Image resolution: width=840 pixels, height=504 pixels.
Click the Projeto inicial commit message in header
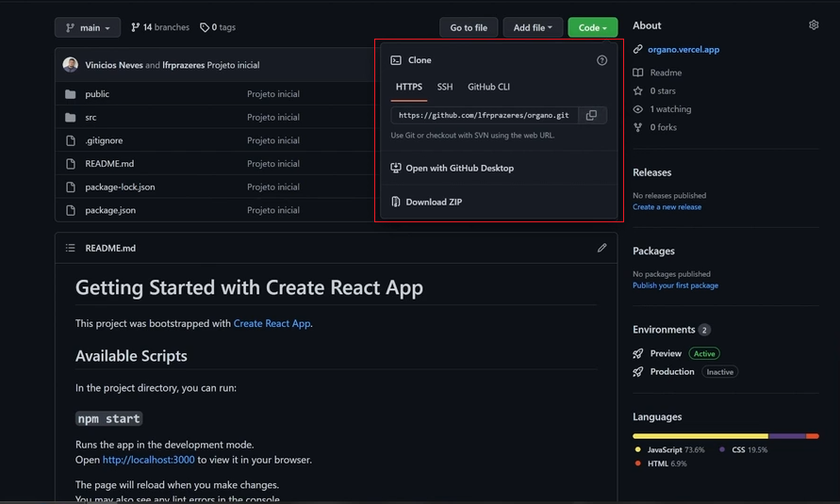tap(233, 65)
